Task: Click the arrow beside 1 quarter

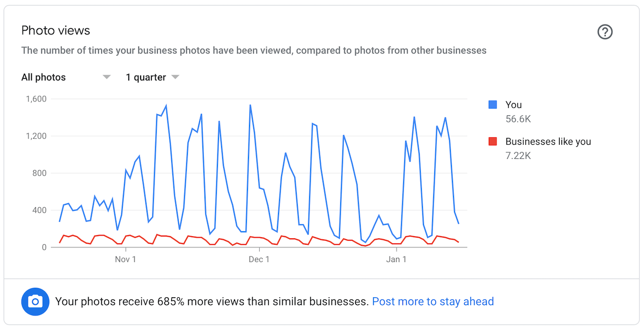Action: (175, 77)
